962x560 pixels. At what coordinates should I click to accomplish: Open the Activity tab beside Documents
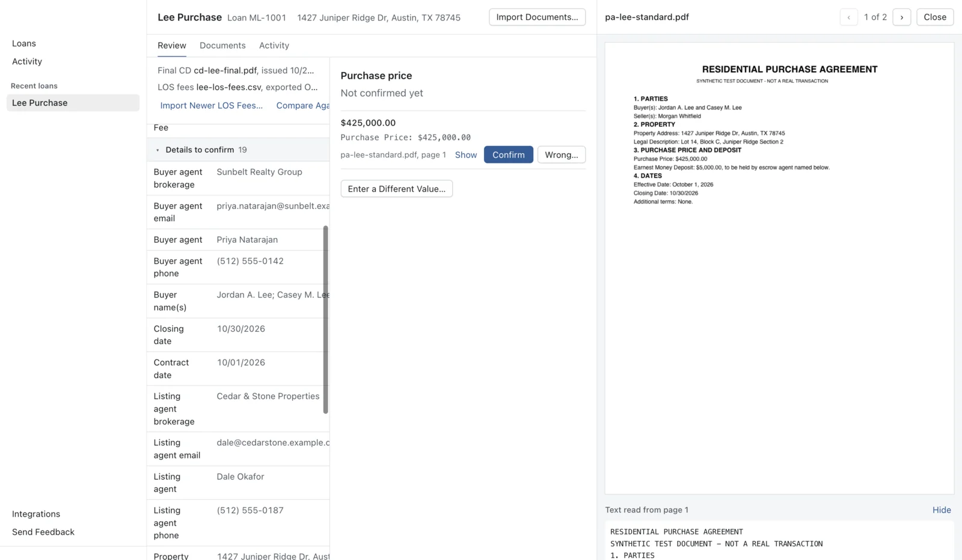pyautogui.click(x=274, y=46)
